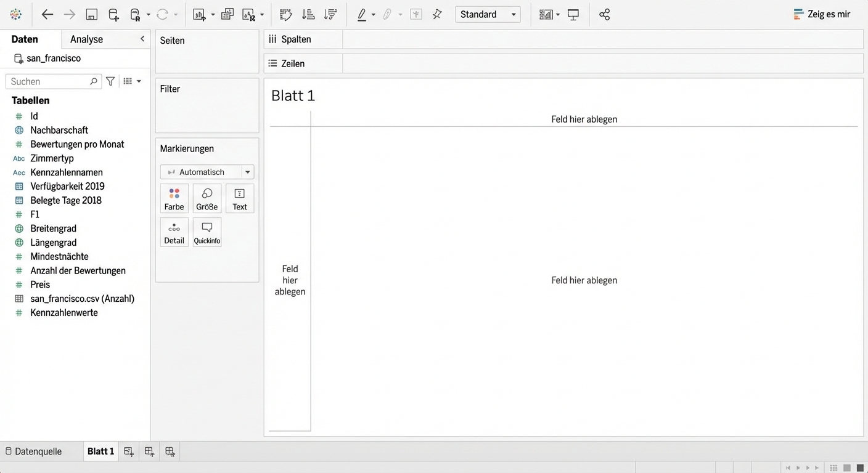Click the Save workbook icon

pyautogui.click(x=91, y=15)
